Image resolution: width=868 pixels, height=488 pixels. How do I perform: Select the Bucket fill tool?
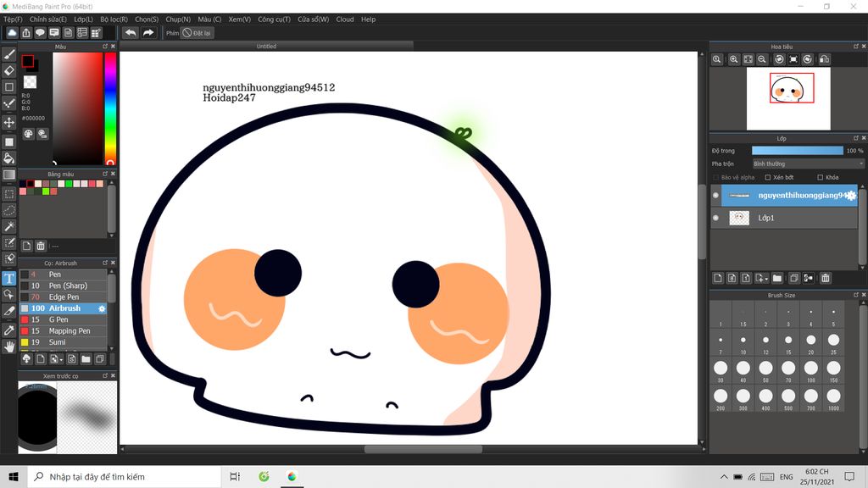8,158
